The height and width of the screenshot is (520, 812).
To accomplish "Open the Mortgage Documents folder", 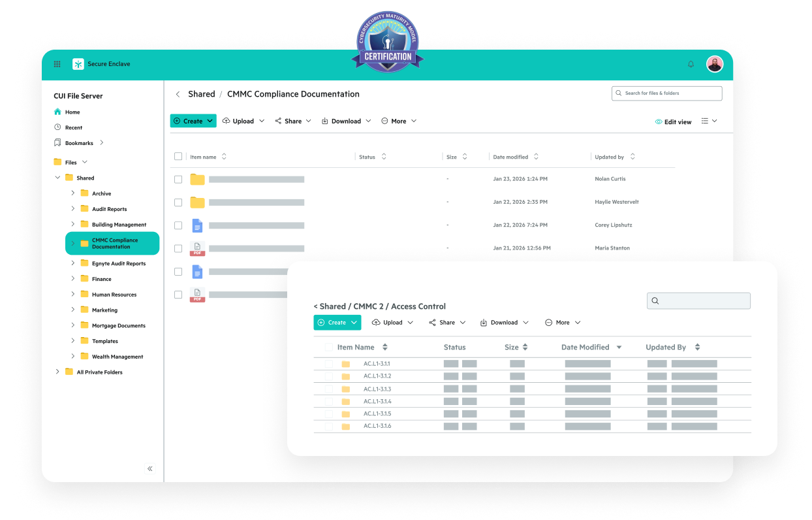I will [113, 325].
